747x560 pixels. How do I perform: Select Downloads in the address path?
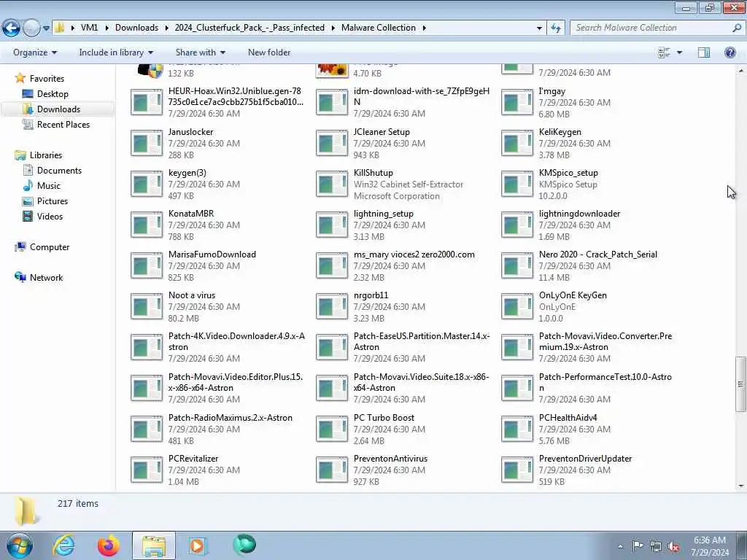point(136,28)
